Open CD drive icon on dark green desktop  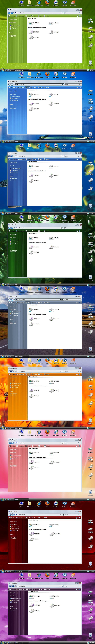coord(91,261)
